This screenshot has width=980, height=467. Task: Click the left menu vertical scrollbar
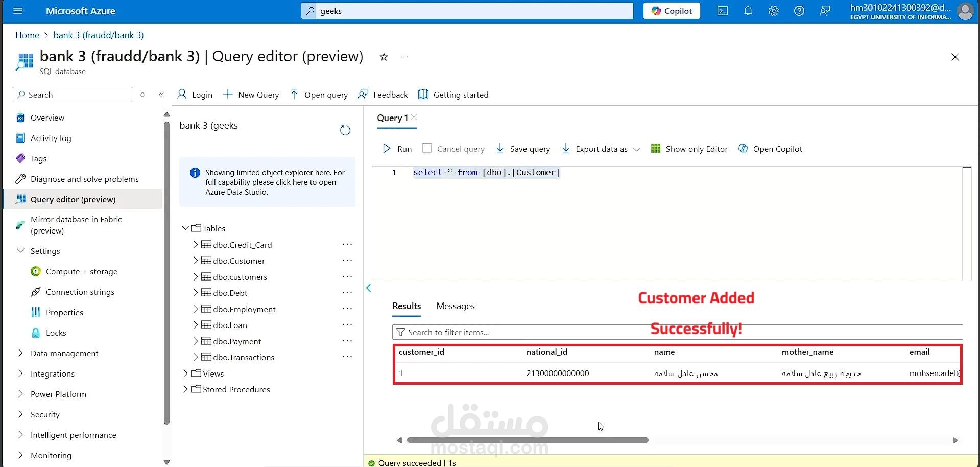[166, 272]
